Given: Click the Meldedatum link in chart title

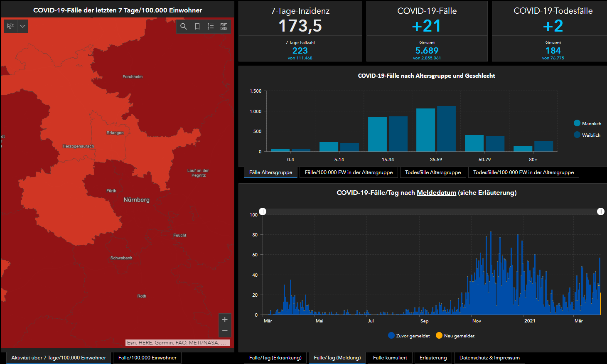Looking at the screenshot, I should click(x=436, y=193).
